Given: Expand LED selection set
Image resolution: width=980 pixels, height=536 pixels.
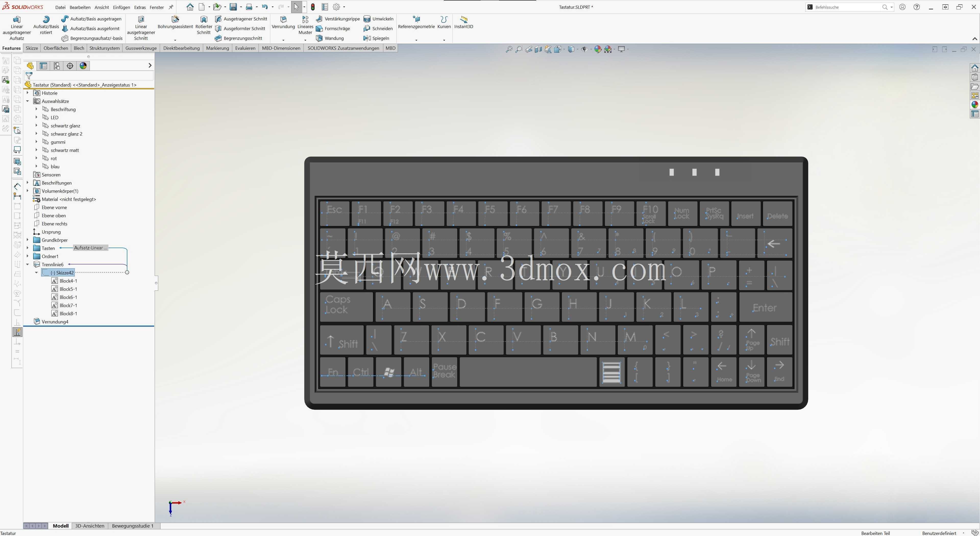Looking at the screenshot, I should coord(36,117).
